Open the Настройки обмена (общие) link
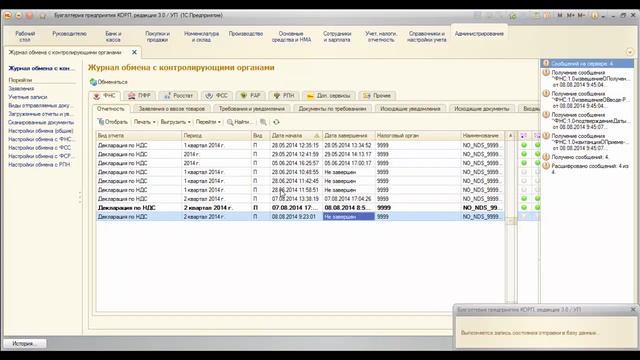The width and height of the screenshot is (640, 360). pos(41,131)
